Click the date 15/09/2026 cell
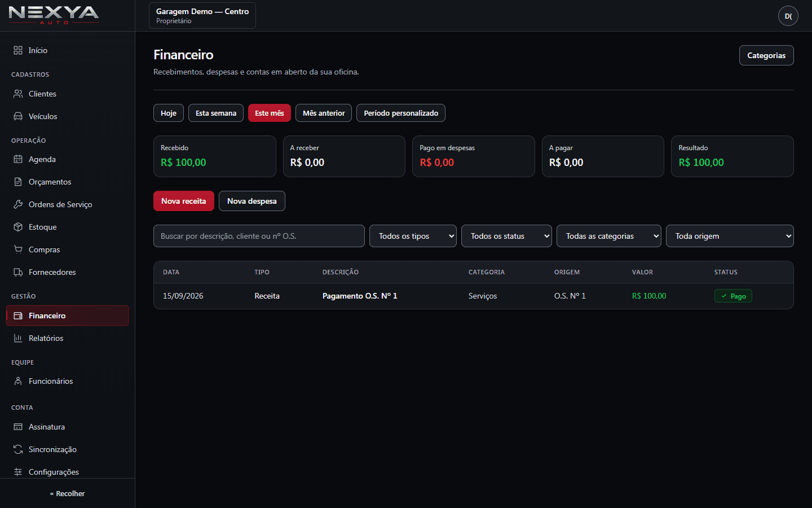Image resolution: width=812 pixels, height=508 pixels. tap(183, 296)
